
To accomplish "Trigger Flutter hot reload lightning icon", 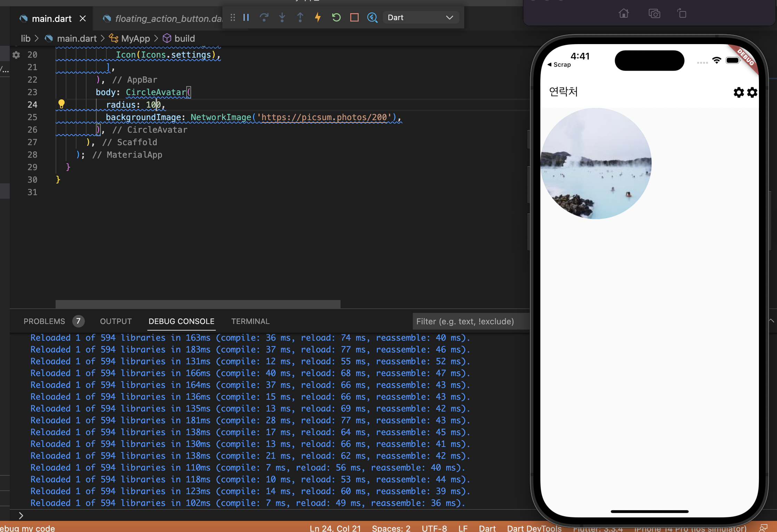I will (318, 17).
